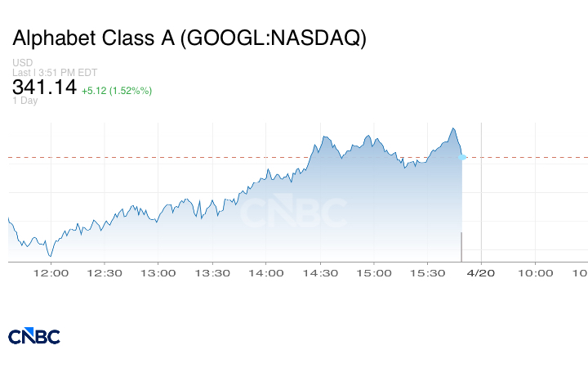Click the 14:30 time axis label

[x=320, y=272]
